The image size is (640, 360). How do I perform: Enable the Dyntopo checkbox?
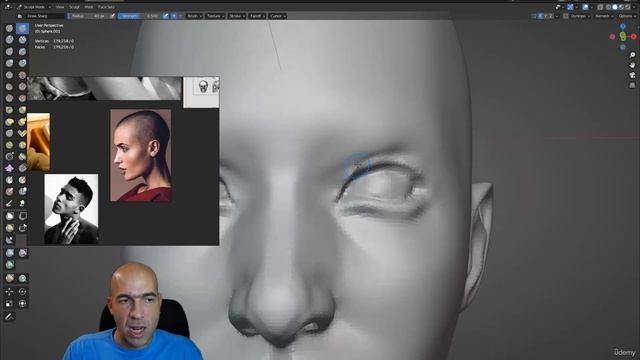[566, 16]
